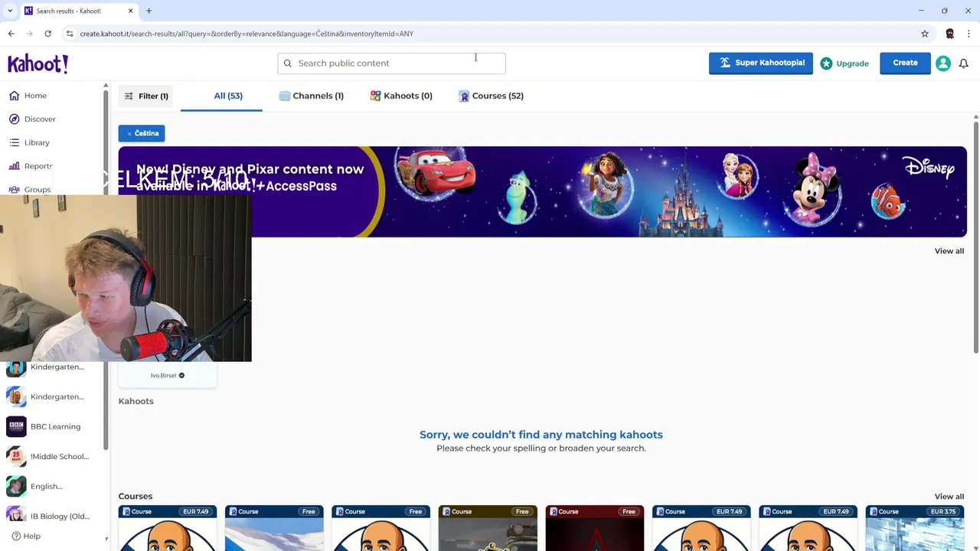
Task: Open first EUR 7.49 course card
Action: 168,528
